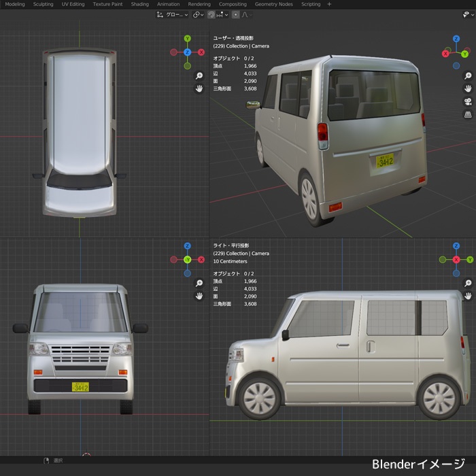Click dim negative Z in perspective gizmo
Viewport: 476px width, 476px height.
point(456,65)
